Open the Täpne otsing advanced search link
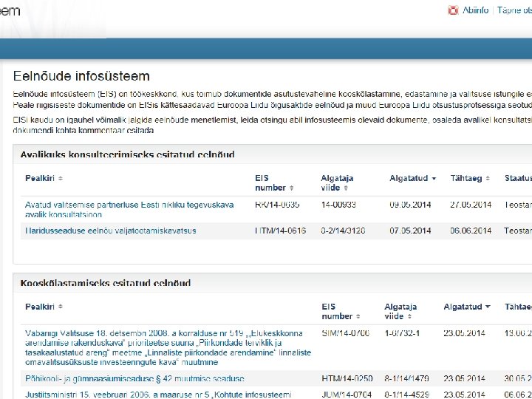 click(514, 10)
